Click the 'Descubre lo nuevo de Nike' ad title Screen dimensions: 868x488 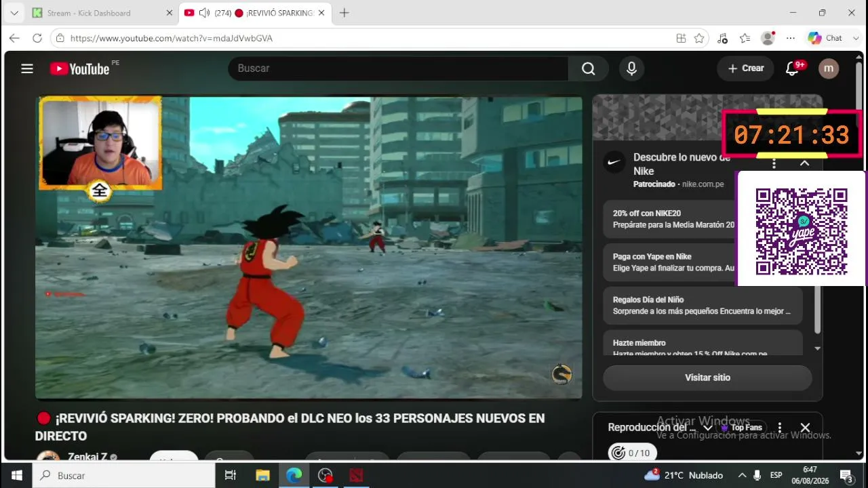[x=682, y=164]
